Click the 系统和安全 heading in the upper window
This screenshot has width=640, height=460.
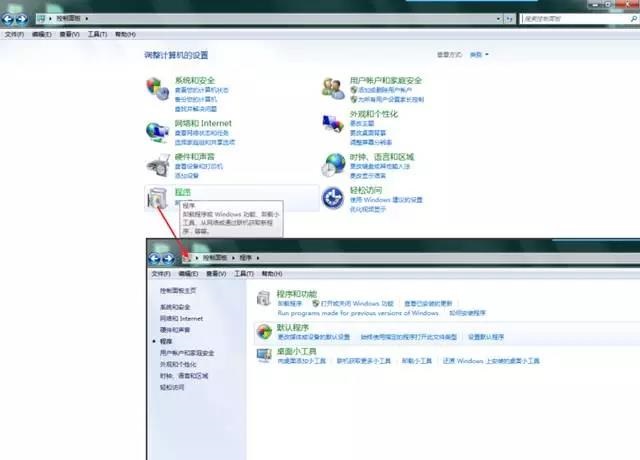(x=195, y=80)
